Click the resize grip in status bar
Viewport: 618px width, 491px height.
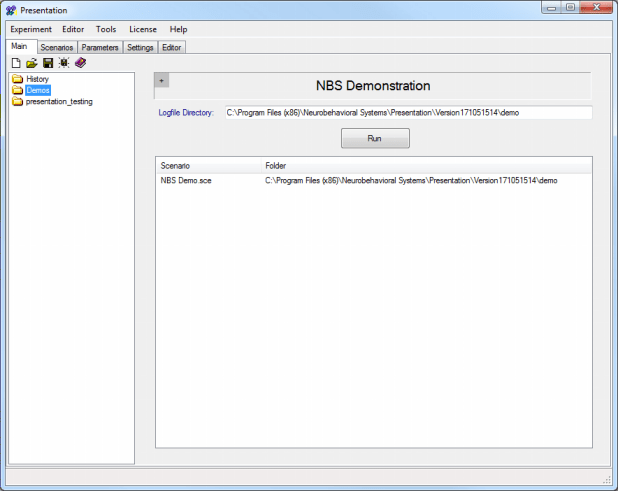607,480
